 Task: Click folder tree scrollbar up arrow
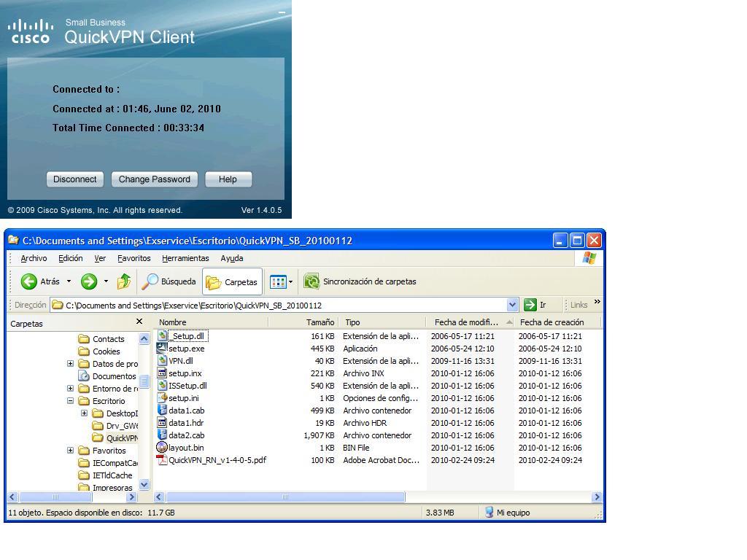point(144,338)
